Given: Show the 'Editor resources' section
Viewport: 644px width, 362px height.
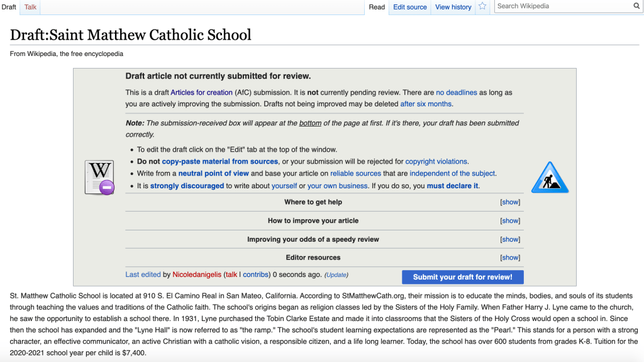Looking at the screenshot, I should (x=510, y=257).
